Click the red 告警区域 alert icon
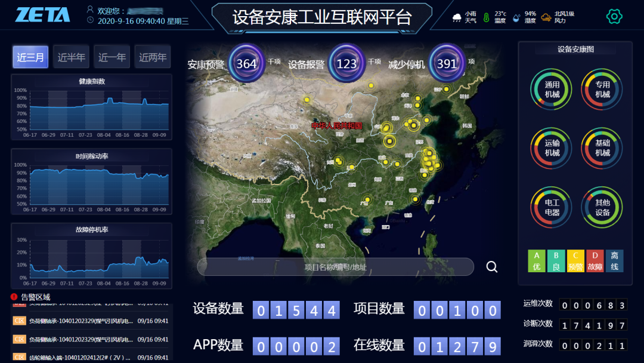This screenshot has width=644, height=363. pyautogui.click(x=14, y=297)
